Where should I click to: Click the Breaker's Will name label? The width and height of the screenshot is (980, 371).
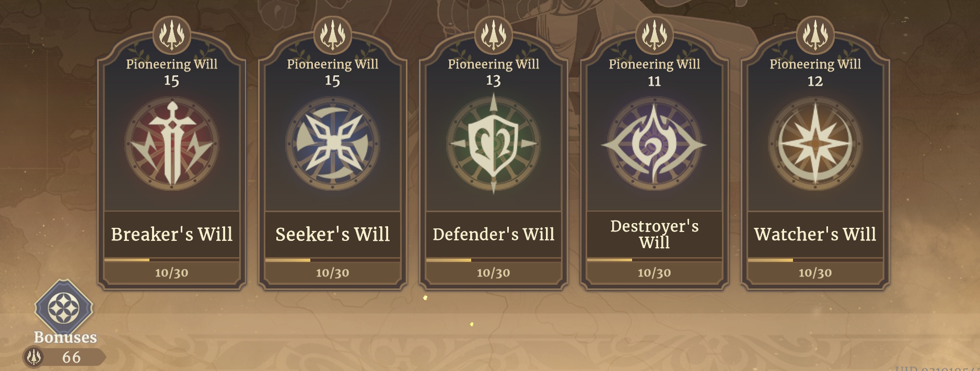pyautogui.click(x=172, y=234)
